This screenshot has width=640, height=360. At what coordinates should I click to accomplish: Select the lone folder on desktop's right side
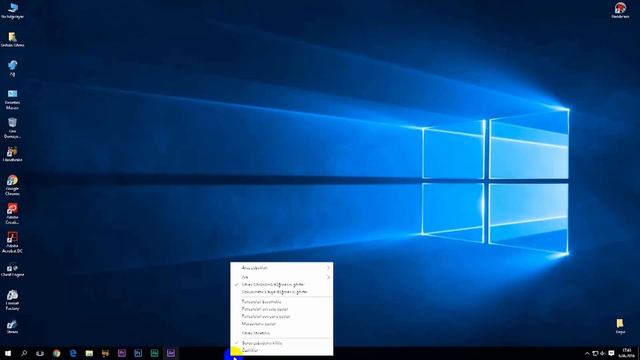(620, 327)
